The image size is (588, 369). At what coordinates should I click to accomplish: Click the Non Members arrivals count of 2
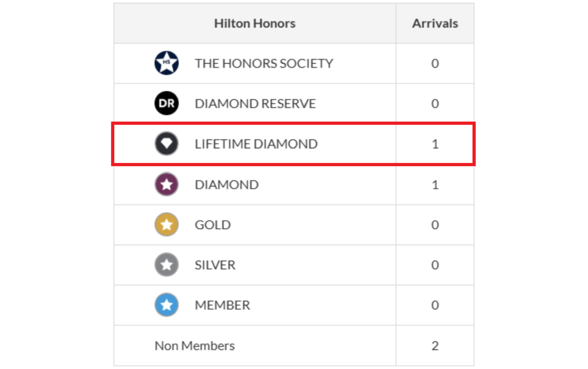[x=435, y=346]
